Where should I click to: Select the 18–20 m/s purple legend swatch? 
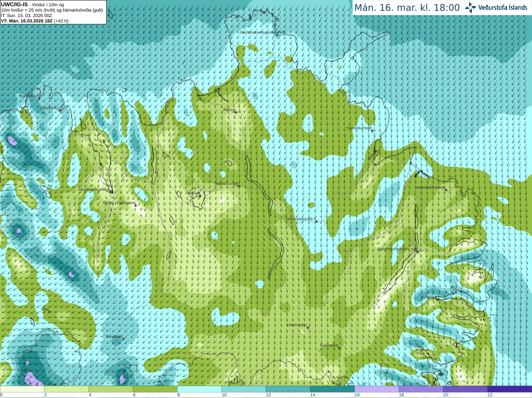click(421, 389)
